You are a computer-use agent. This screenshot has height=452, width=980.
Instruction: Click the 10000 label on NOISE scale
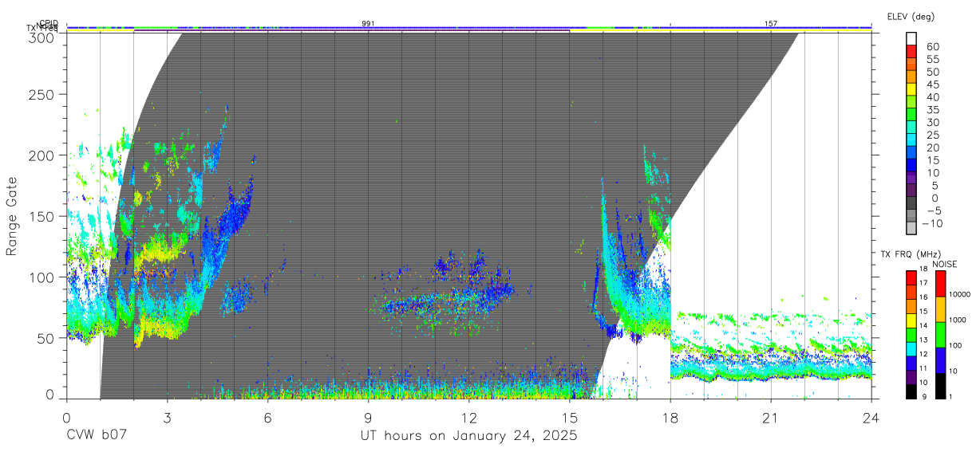point(959,294)
